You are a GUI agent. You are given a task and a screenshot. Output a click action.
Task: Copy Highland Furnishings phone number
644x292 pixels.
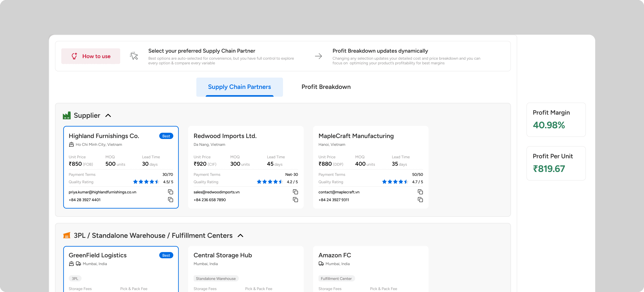point(171,200)
